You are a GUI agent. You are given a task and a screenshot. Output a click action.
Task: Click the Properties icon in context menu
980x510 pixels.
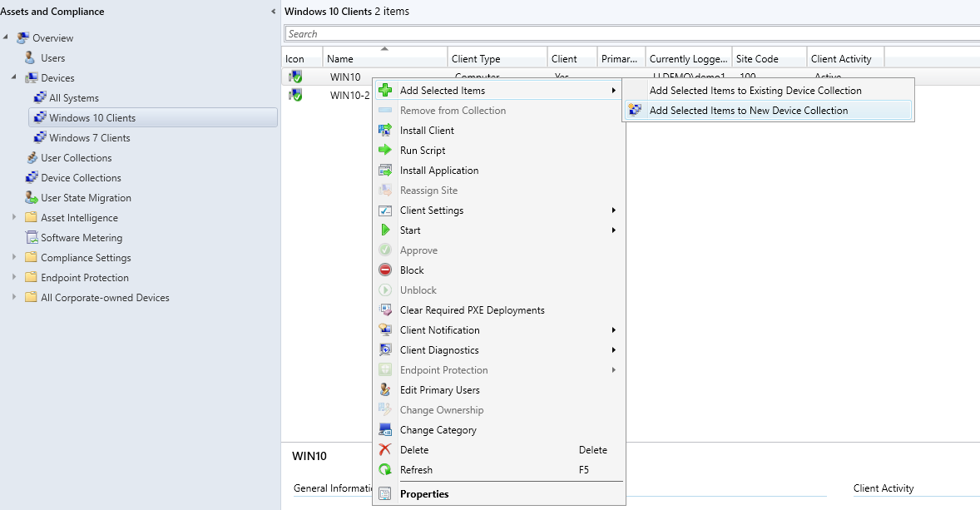click(385, 493)
